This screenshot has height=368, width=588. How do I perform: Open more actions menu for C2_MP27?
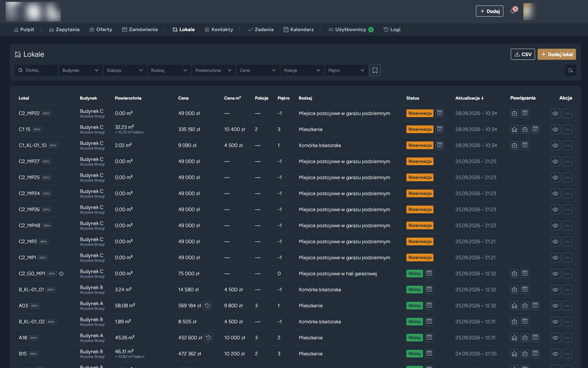pos(567,162)
